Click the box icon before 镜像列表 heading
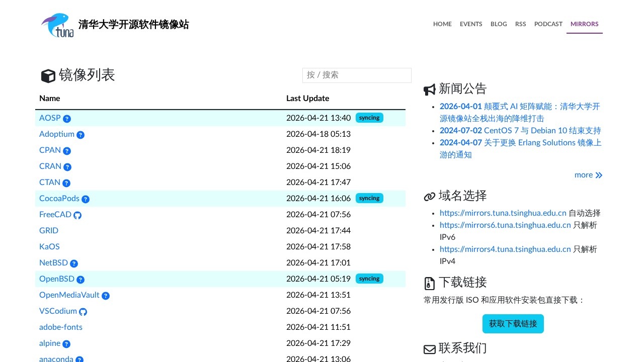644x362 pixels. pos(48,76)
